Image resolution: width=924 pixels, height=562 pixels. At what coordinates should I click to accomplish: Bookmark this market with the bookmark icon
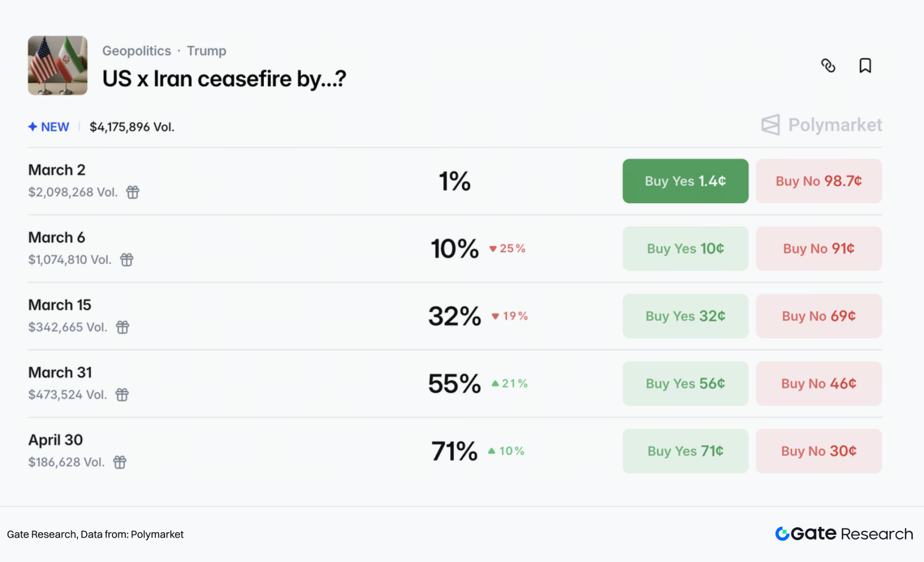pyautogui.click(x=865, y=66)
